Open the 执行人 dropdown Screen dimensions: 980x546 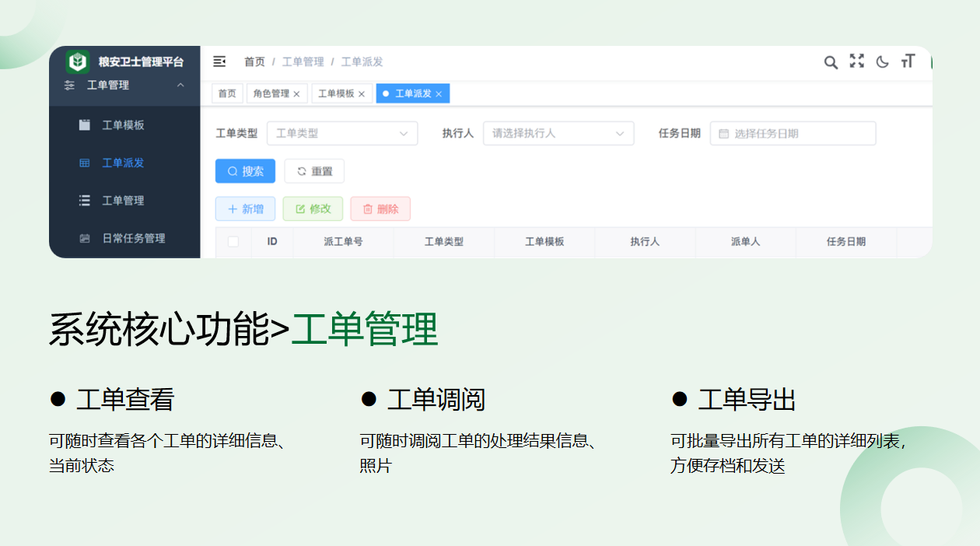coord(558,134)
